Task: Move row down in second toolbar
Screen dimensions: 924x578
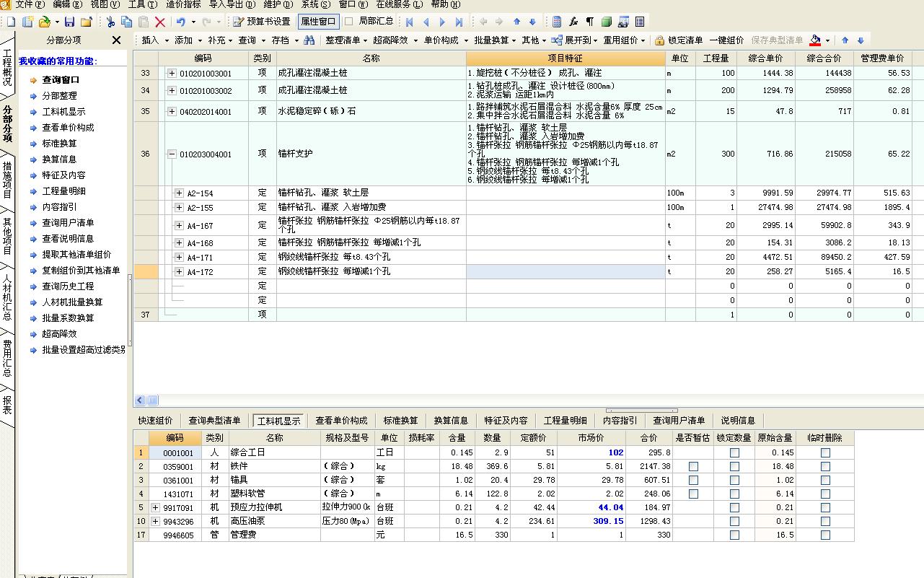Action: coord(861,40)
